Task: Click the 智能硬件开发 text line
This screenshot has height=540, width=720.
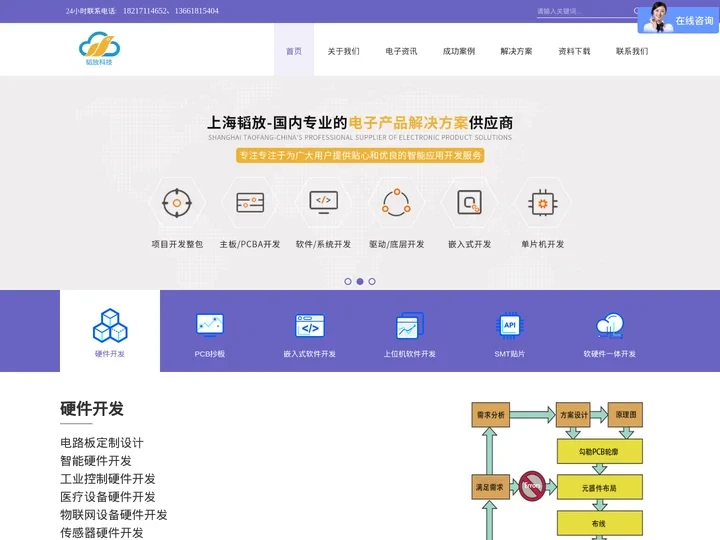Action: click(96, 461)
